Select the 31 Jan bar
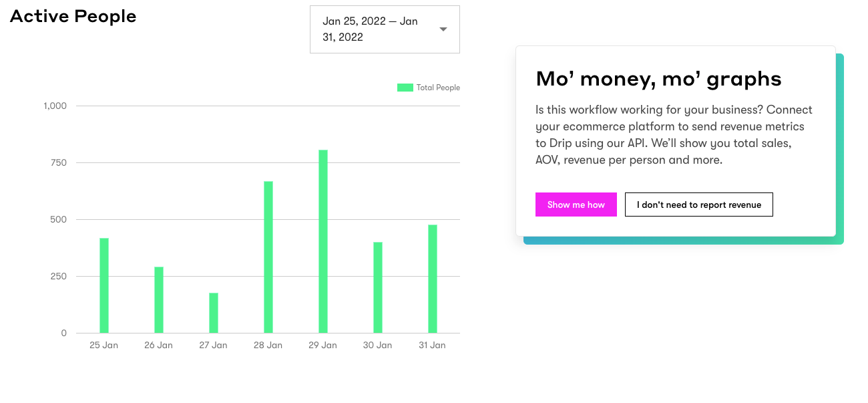The width and height of the screenshot is (868, 403). pos(433,279)
